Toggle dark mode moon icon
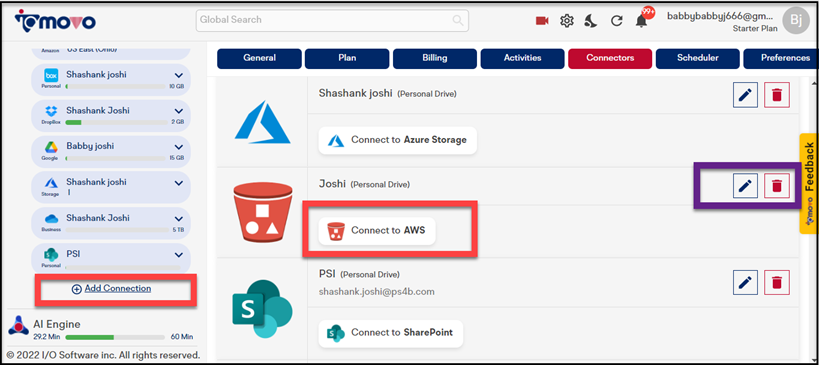819x365 pixels. tap(591, 21)
